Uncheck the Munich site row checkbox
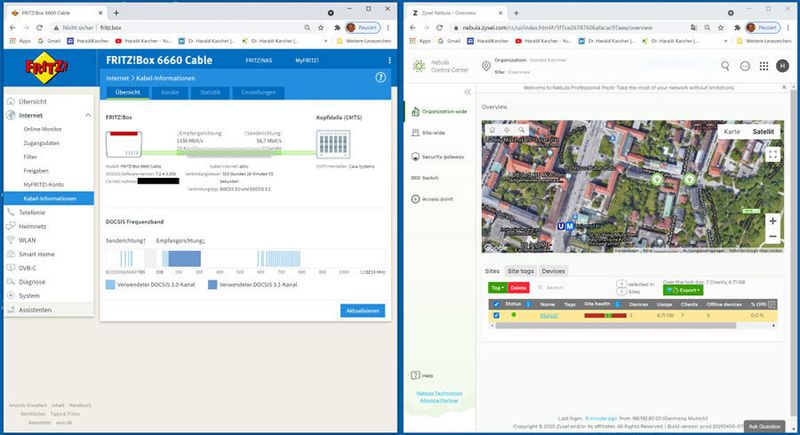The height and width of the screenshot is (435, 800). [496, 316]
